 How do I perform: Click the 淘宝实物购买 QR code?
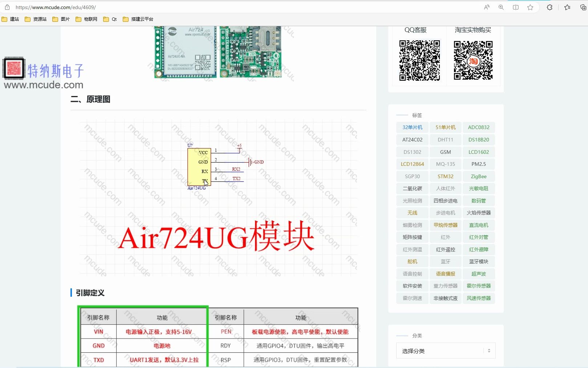473,60
